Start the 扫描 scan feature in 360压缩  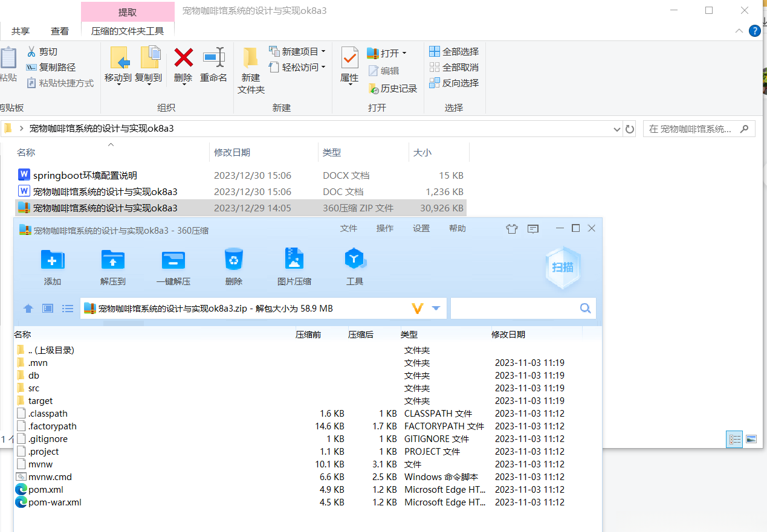[x=563, y=266]
